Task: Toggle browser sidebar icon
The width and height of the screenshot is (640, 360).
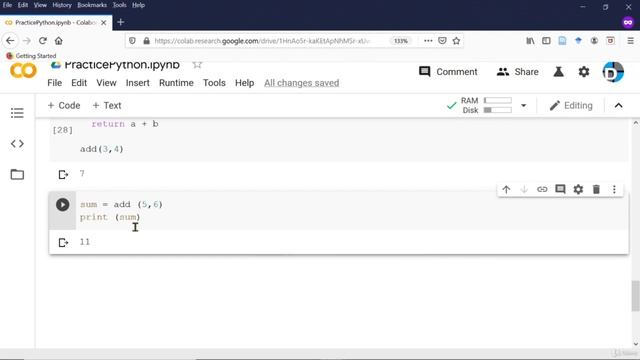Action: [546, 41]
